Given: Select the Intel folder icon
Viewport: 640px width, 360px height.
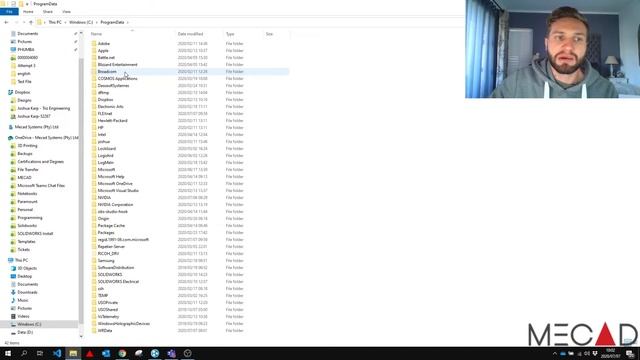Looking at the screenshot, I should (x=94, y=134).
